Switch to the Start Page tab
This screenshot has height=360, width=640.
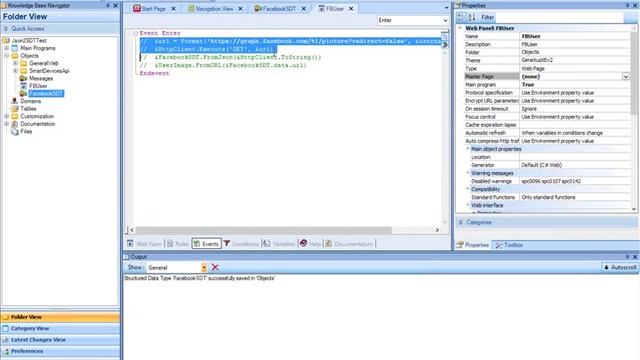pos(149,9)
